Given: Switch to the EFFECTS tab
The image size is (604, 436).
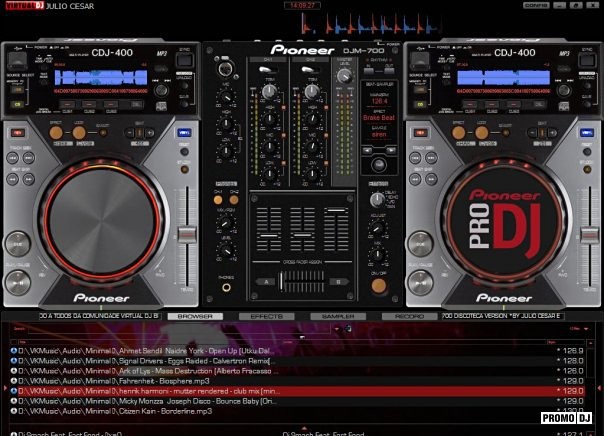Looking at the screenshot, I should coord(267,316).
